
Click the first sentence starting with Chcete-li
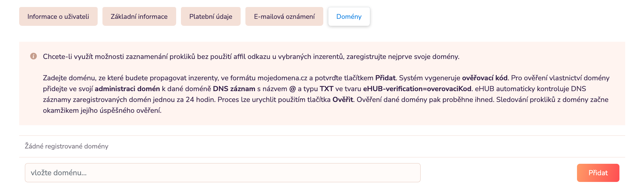251,57
